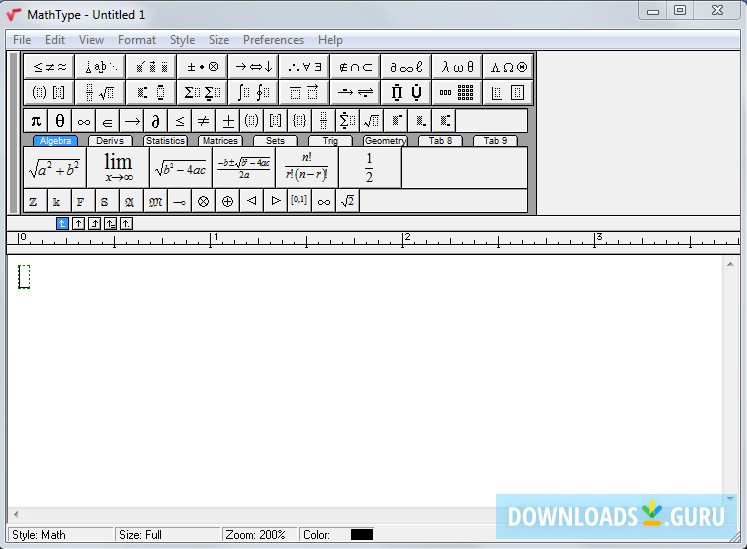Viewport: 747px width, 549px height.
Task: Select the decimal tab stop
Action: pos(126,224)
